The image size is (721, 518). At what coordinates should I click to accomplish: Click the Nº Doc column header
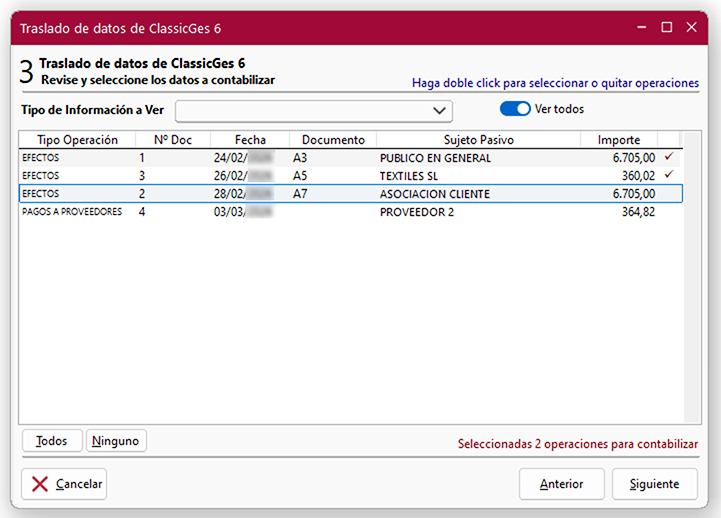pyautogui.click(x=173, y=140)
